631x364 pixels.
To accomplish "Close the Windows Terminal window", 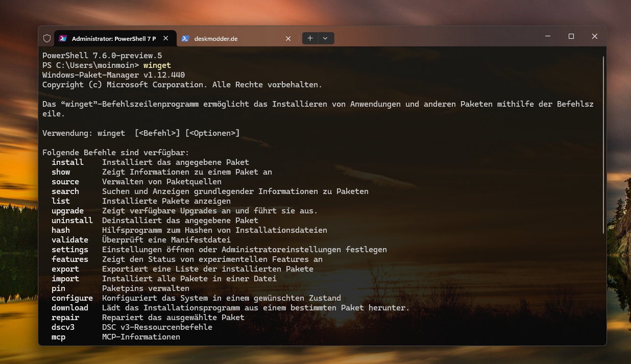I will coord(595,36).
